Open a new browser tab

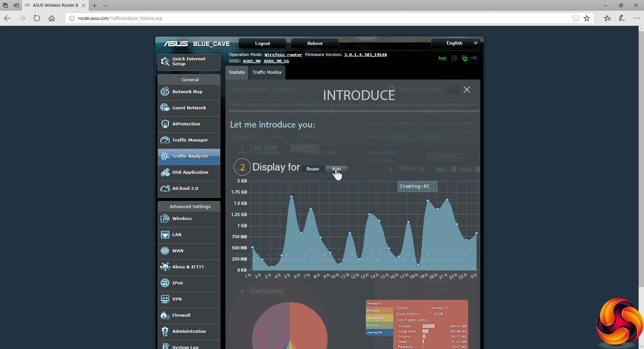click(95, 5)
